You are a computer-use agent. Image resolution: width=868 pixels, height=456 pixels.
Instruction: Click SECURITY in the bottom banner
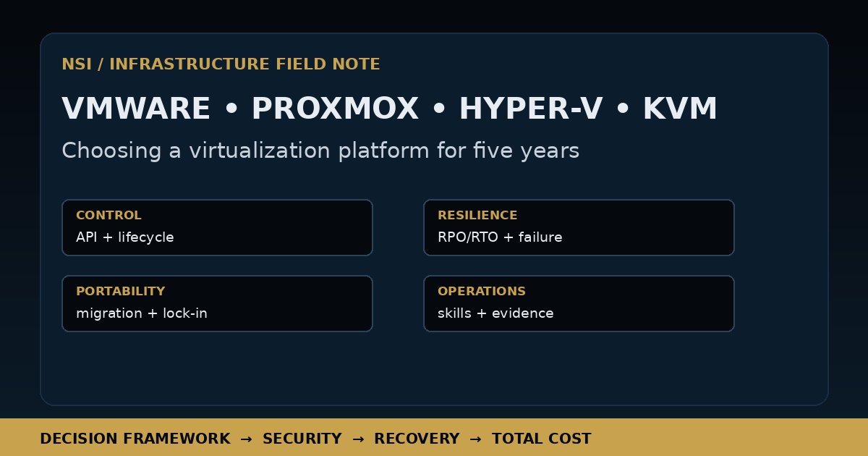click(x=302, y=439)
